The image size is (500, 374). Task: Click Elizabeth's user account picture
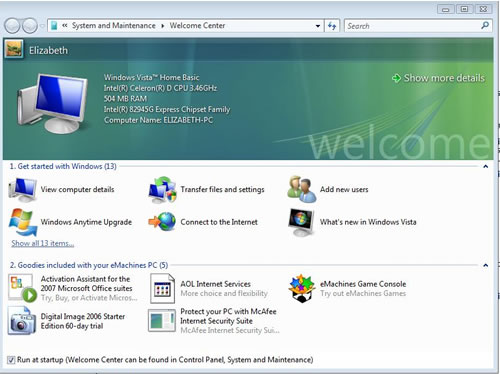pyautogui.click(x=14, y=50)
